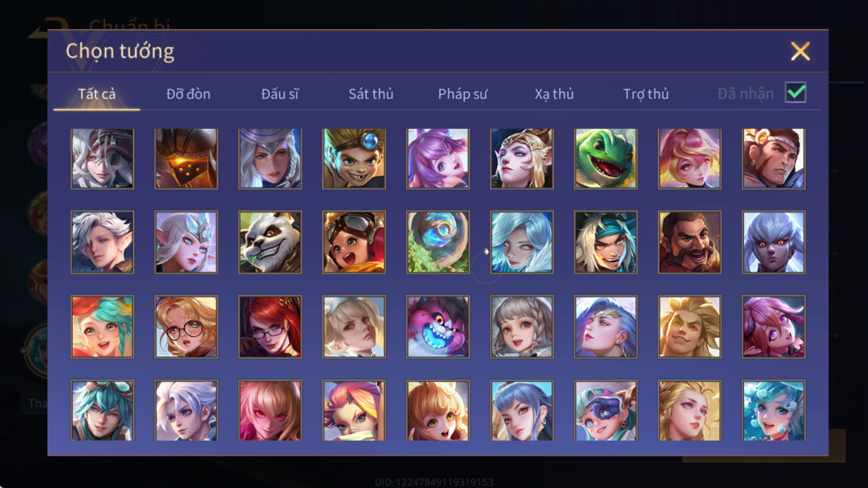
Task: Go to the Tất cả tab
Action: [x=97, y=94]
